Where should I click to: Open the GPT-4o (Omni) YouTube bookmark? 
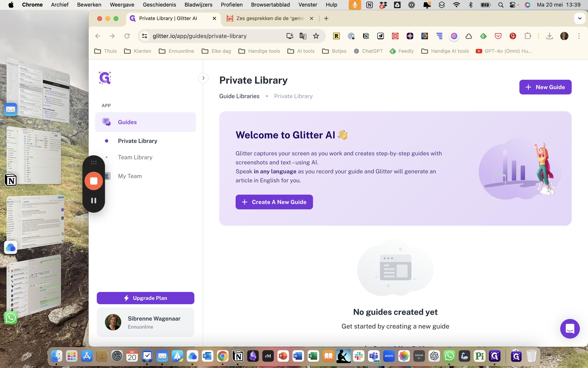click(504, 51)
